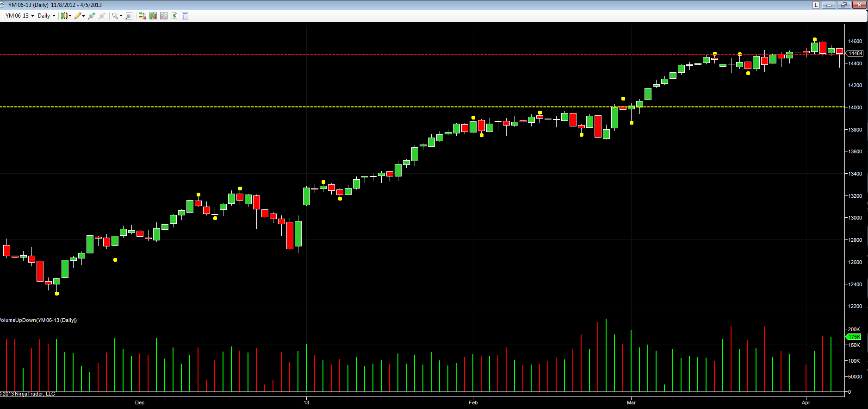
Task: Click the Apr time axis label
Action: pyautogui.click(x=806, y=403)
